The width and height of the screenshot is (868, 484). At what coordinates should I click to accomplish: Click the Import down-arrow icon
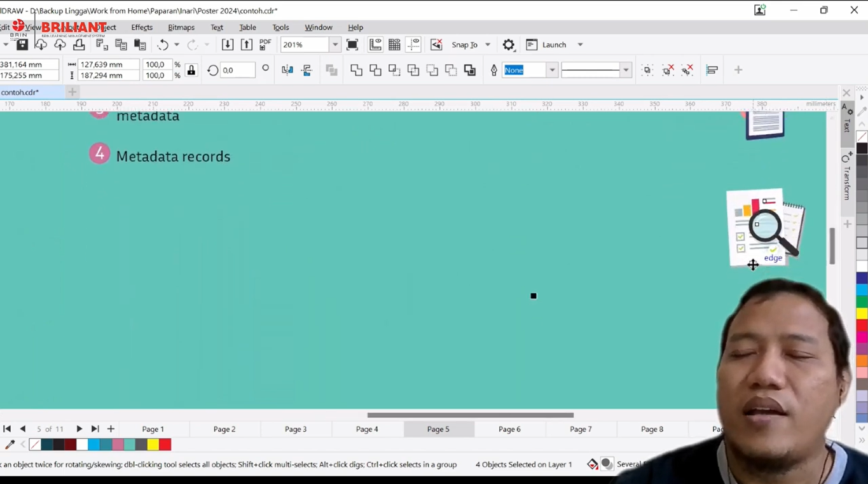[x=227, y=45]
